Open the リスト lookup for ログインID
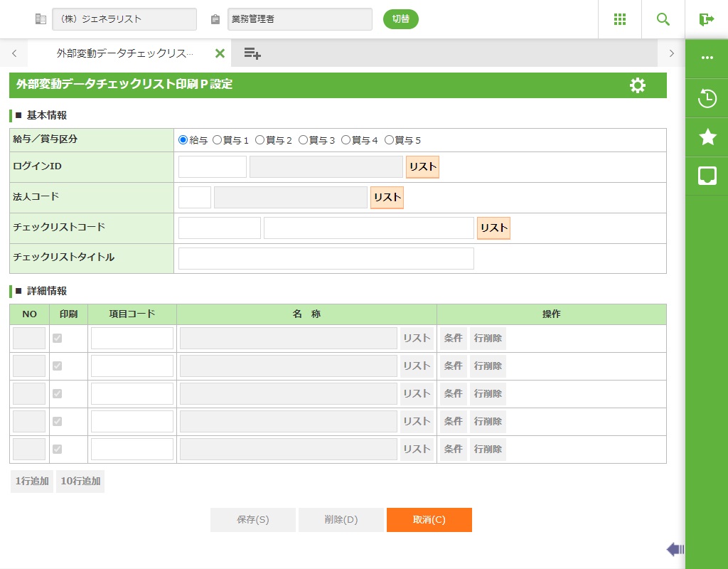This screenshot has width=728, height=569. pos(422,166)
